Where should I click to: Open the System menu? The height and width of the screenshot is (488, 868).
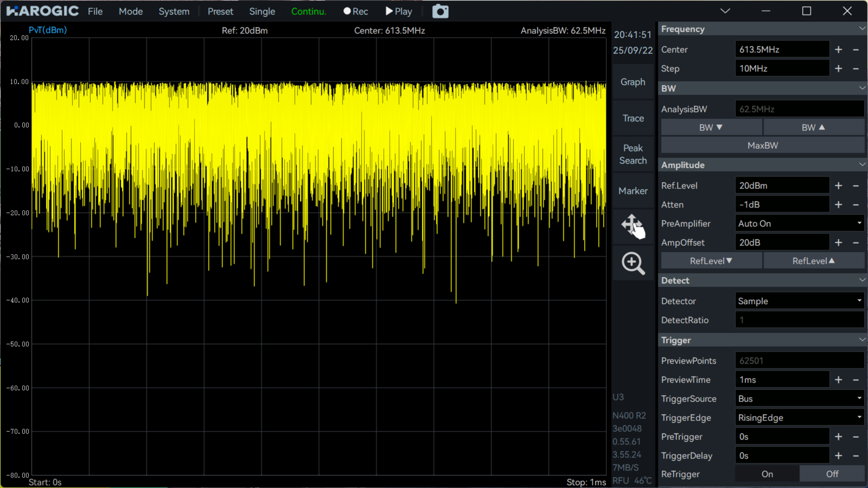click(x=174, y=12)
